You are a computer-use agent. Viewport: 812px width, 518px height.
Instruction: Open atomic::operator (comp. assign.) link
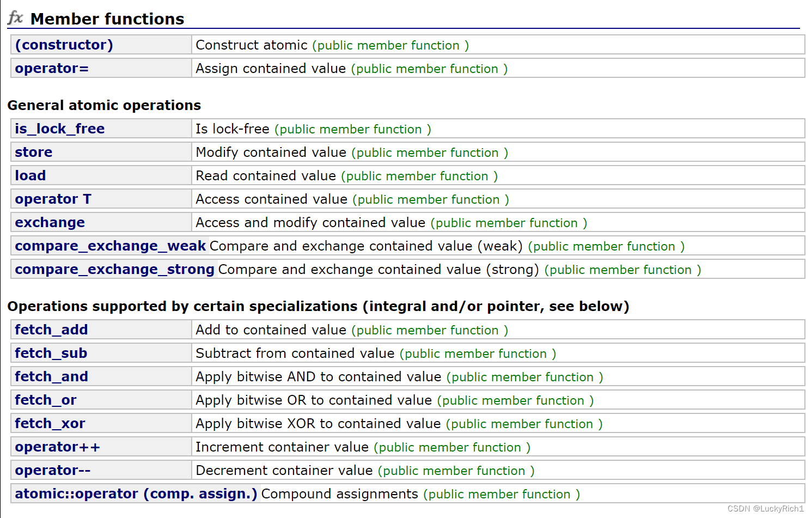coord(136,493)
